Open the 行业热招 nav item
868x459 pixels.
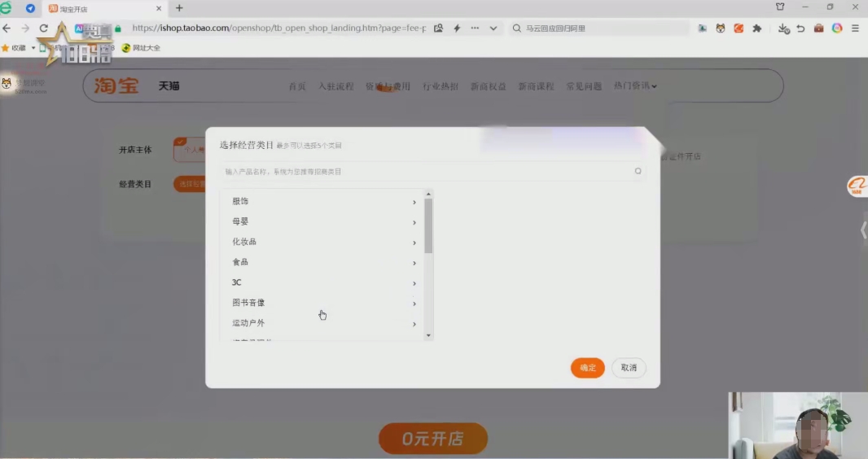441,86
